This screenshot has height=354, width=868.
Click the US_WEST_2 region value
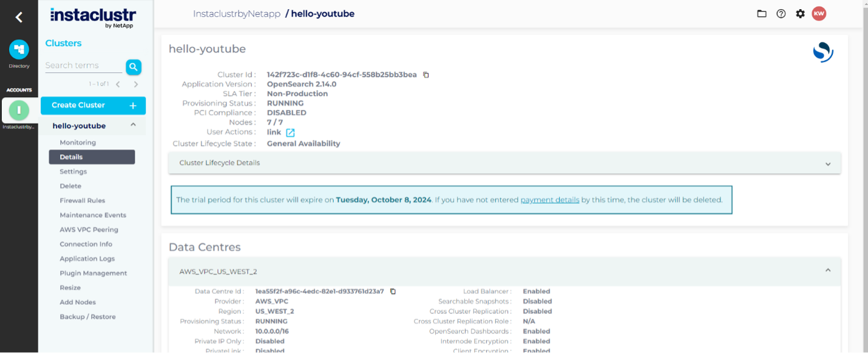274,311
